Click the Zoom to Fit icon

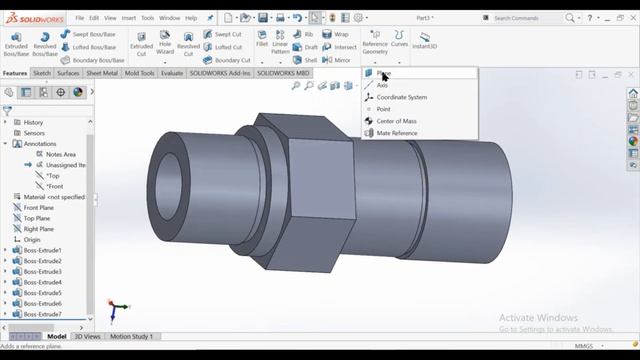click(x=296, y=86)
